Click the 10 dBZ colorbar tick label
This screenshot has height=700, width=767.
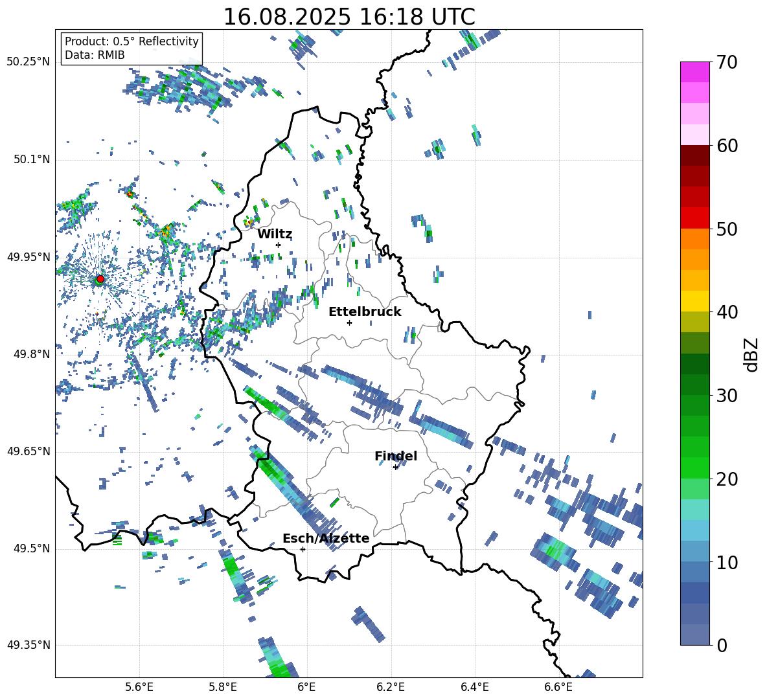coord(727,562)
